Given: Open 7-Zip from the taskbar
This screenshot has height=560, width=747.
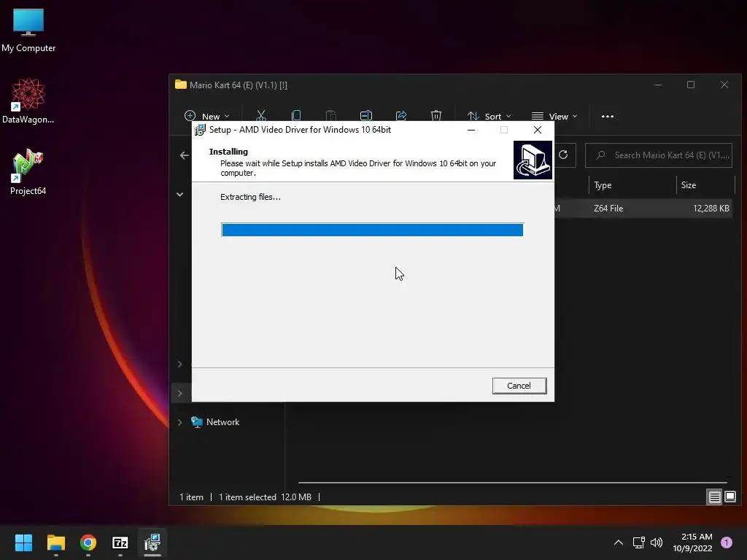Looking at the screenshot, I should tap(120, 542).
